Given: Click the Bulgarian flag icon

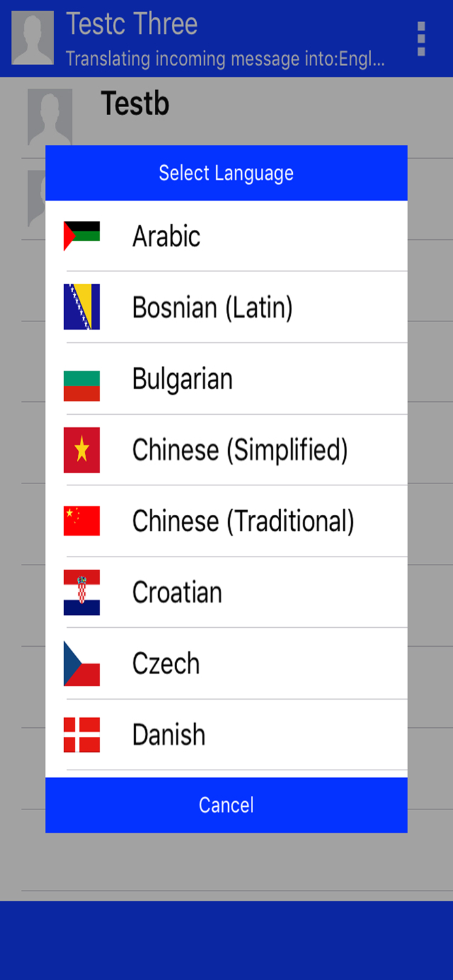Looking at the screenshot, I should (x=81, y=378).
